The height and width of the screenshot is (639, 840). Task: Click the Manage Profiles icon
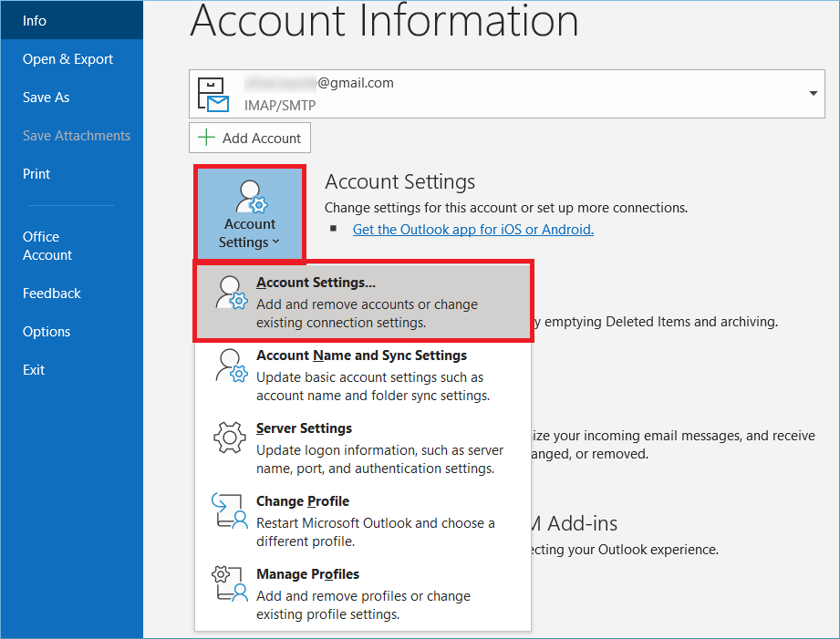click(x=230, y=583)
